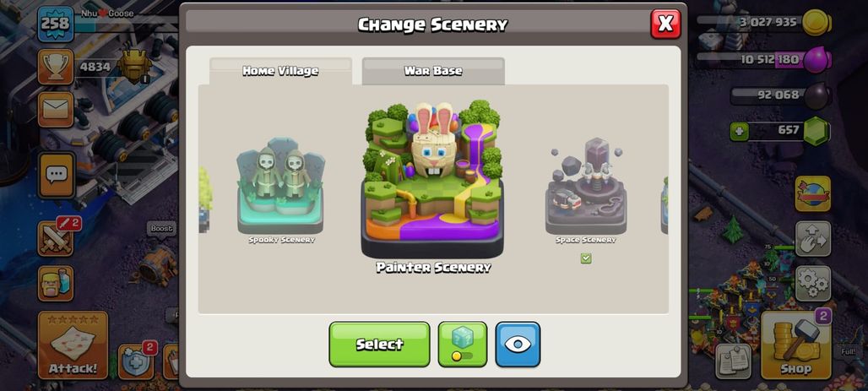Open the chat speech bubble
868x391 pixels.
tap(56, 175)
